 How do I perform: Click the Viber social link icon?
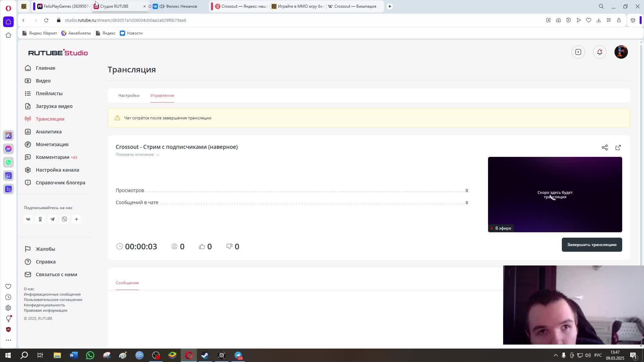click(x=64, y=219)
